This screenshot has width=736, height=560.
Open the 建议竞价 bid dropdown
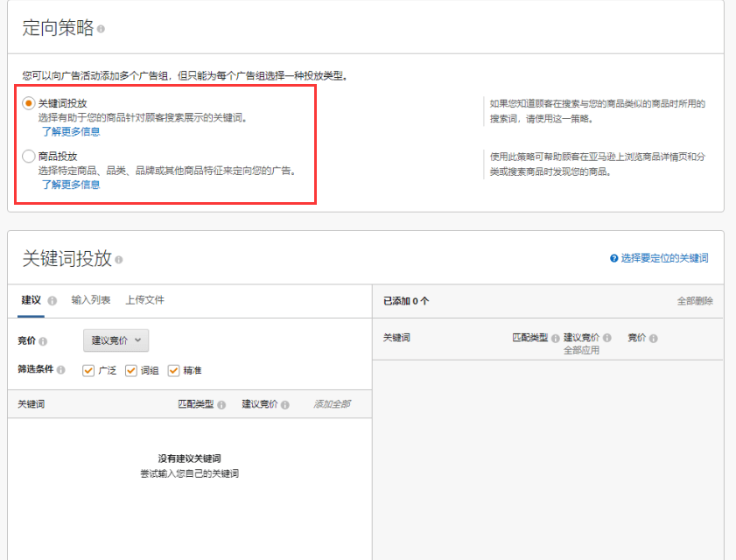[116, 340]
